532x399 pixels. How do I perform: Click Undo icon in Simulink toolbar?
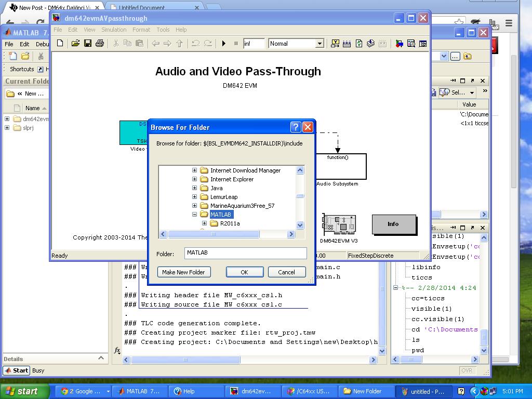coord(195,43)
